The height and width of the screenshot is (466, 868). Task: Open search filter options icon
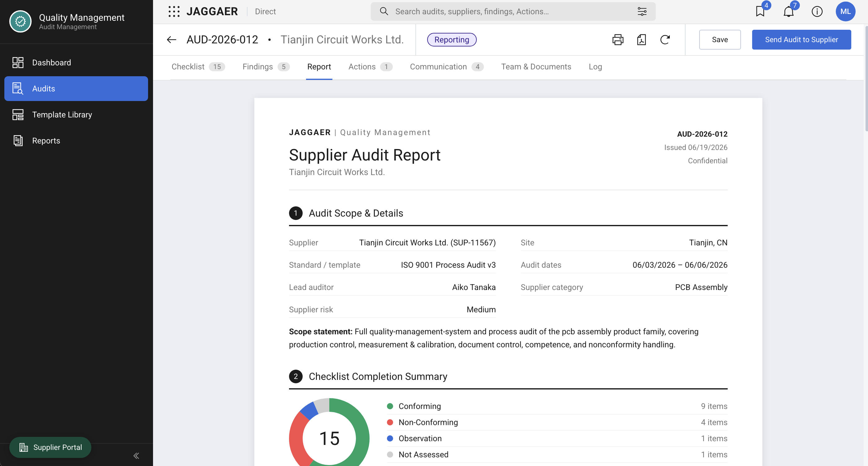642,11
